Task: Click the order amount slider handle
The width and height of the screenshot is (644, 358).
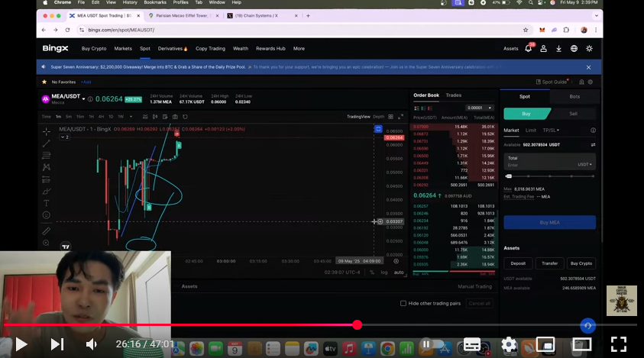Action: pos(509,176)
